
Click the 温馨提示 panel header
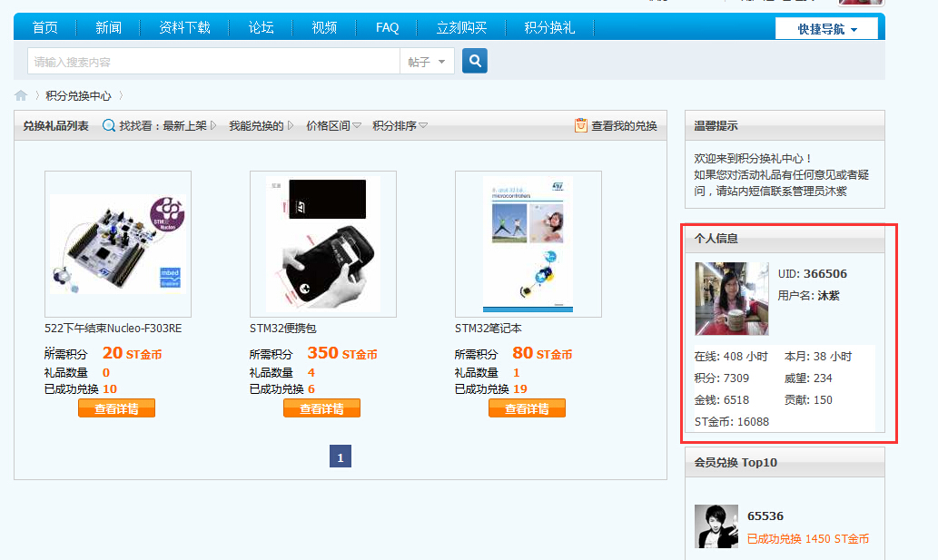(785, 125)
